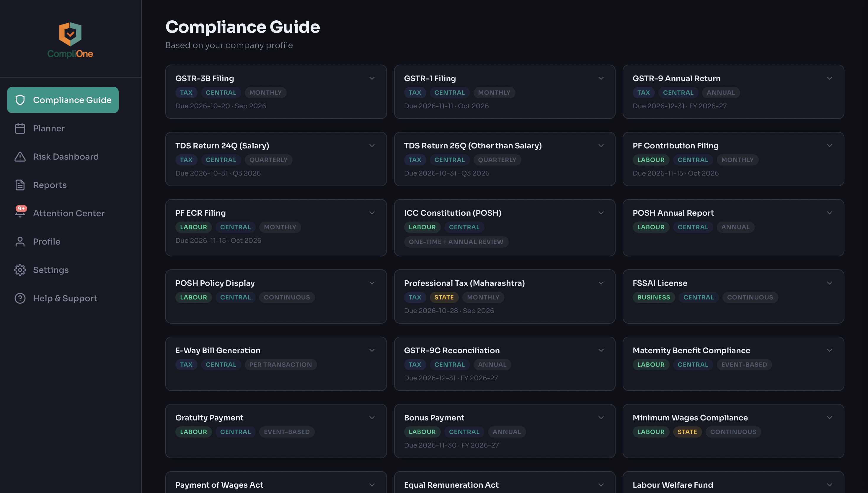Open Attention Center label

69,213
